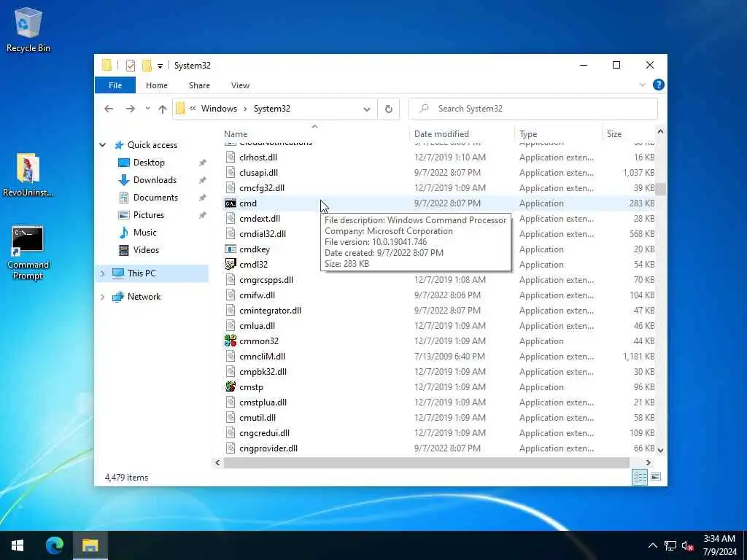Select the Command Prompt desktop shortcut
Image resolution: width=747 pixels, height=560 pixels.
coord(28,253)
